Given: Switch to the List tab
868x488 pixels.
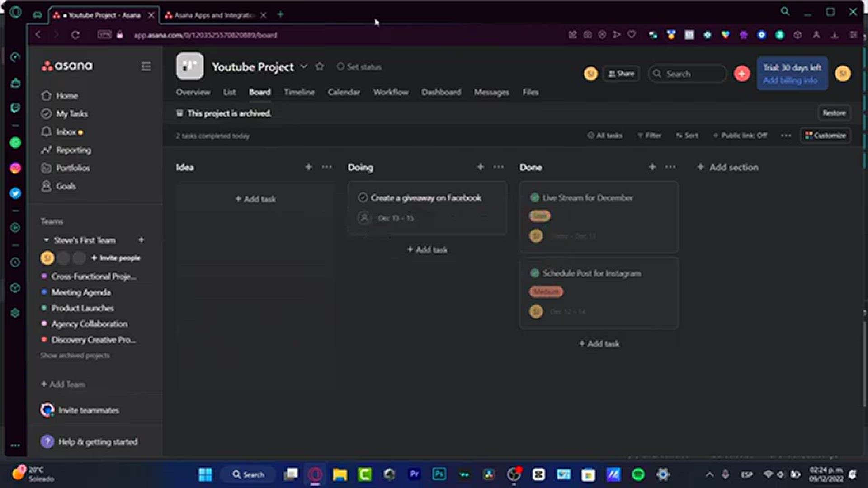Looking at the screenshot, I should (x=229, y=92).
